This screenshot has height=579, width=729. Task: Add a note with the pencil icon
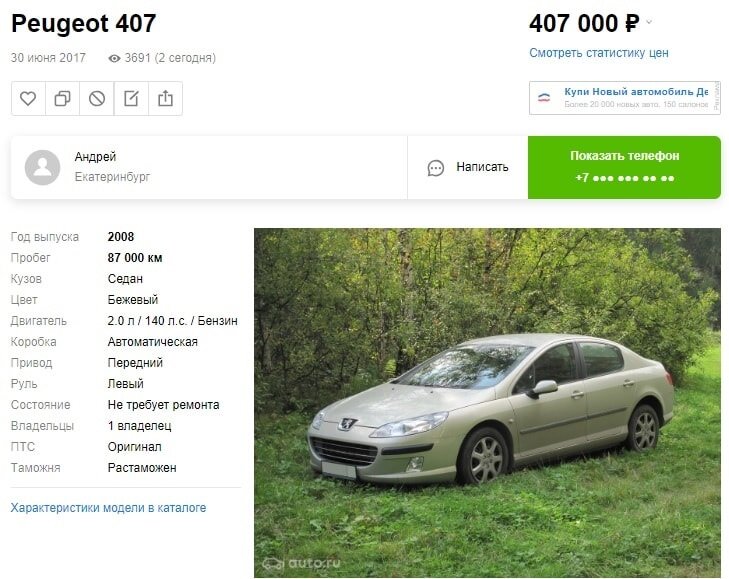click(131, 99)
